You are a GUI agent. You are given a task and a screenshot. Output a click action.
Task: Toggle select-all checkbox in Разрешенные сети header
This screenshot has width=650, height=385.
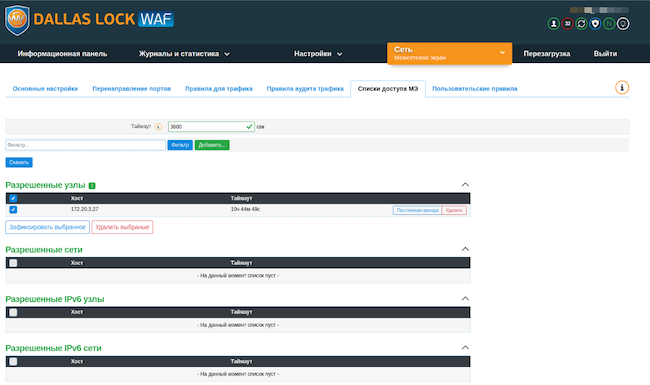pos(13,263)
